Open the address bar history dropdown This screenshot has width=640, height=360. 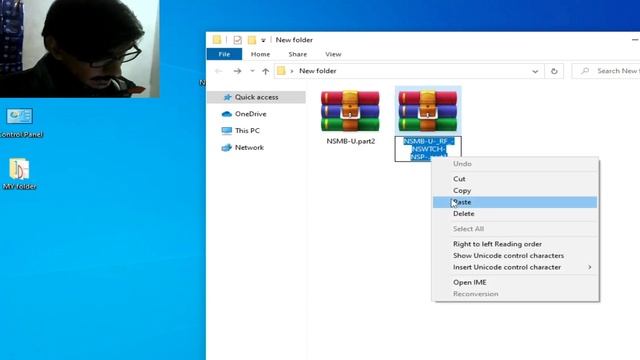point(535,71)
